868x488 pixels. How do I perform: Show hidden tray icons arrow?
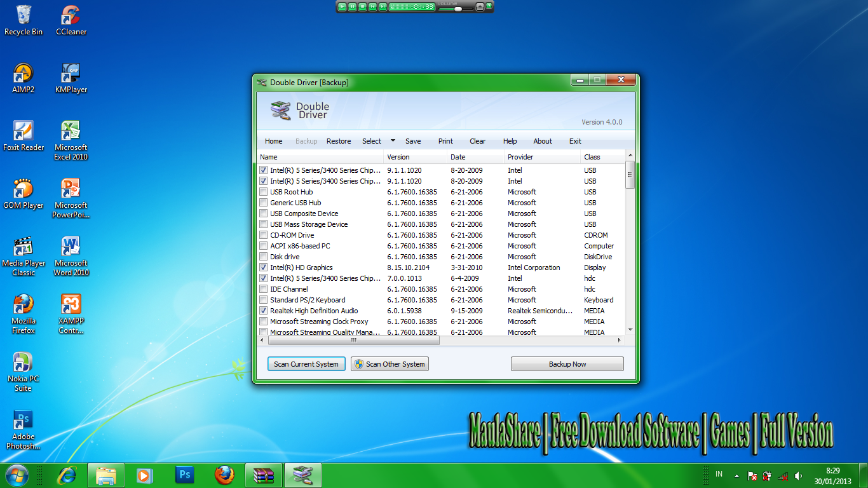click(x=736, y=476)
